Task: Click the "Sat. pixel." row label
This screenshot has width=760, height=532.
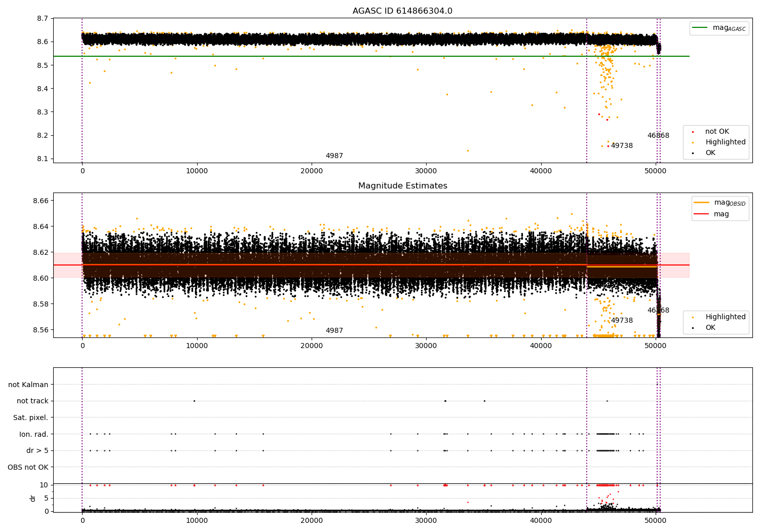Action: pos(31,418)
